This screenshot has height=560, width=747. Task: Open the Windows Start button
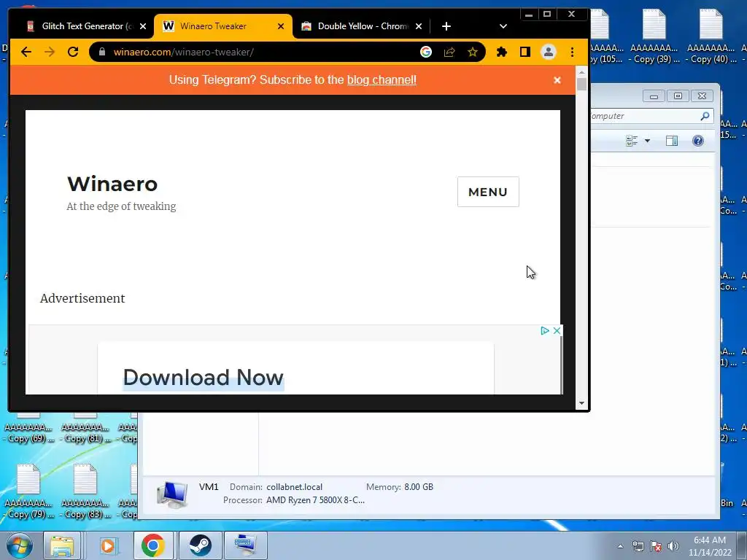pyautogui.click(x=19, y=545)
